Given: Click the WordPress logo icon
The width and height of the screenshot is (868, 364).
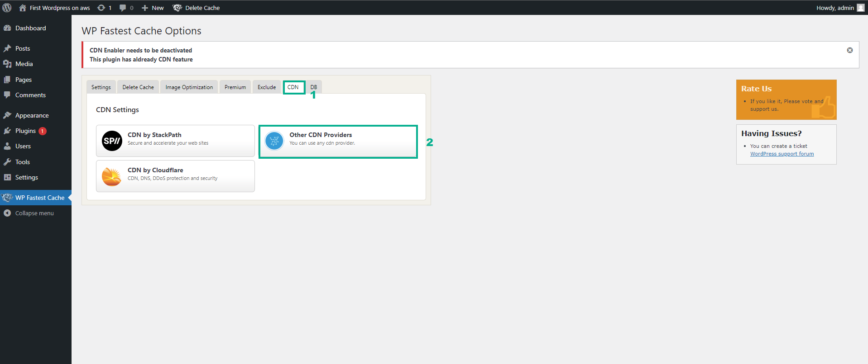Looking at the screenshot, I should [x=7, y=8].
